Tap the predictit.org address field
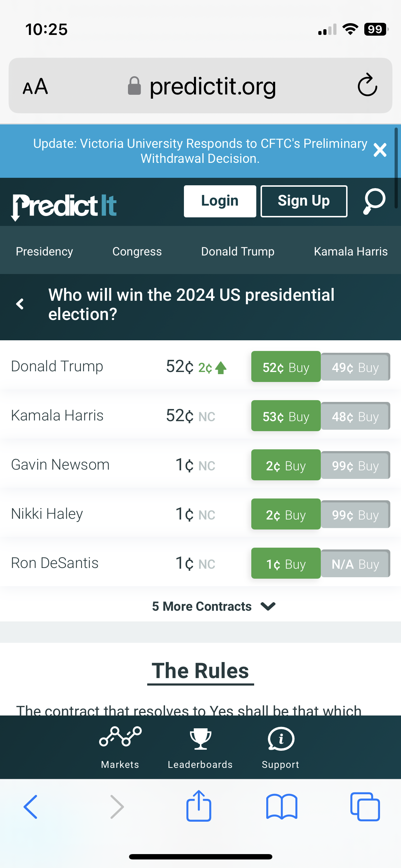The image size is (401, 868). point(212,86)
